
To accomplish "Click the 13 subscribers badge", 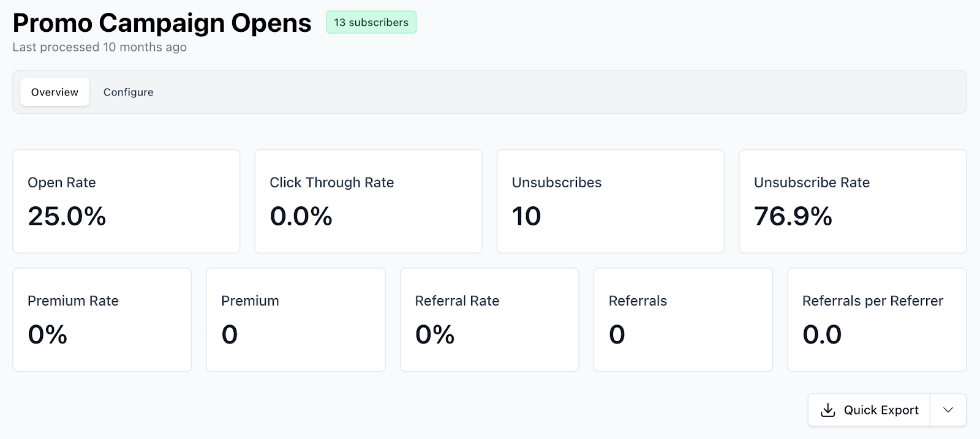I will [x=371, y=23].
